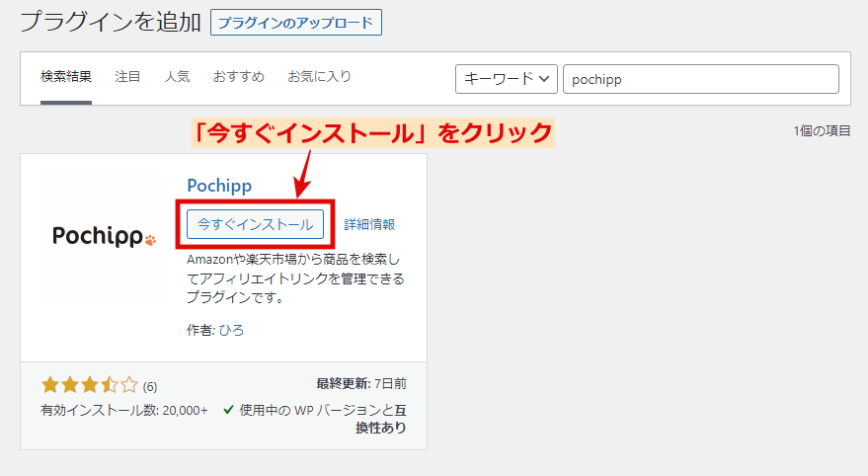Click the プラグインを追加 page heading
Image resolution: width=868 pixels, height=476 pixels.
click(111, 22)
